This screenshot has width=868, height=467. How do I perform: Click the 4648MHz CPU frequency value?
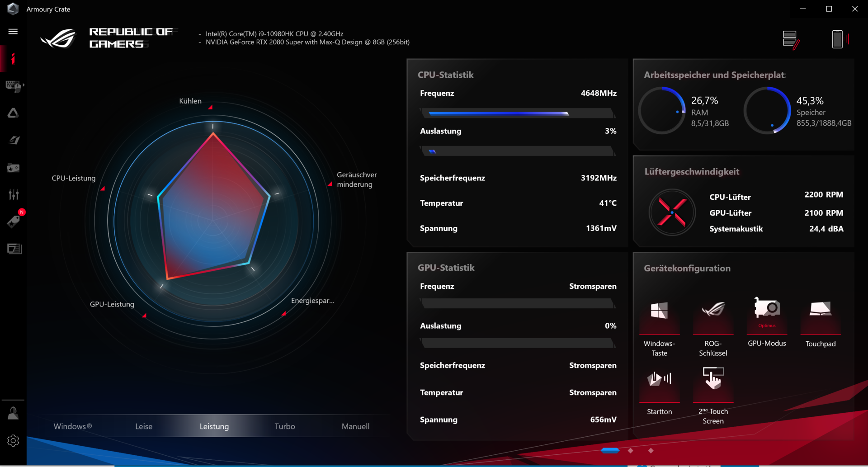[599, 93]
